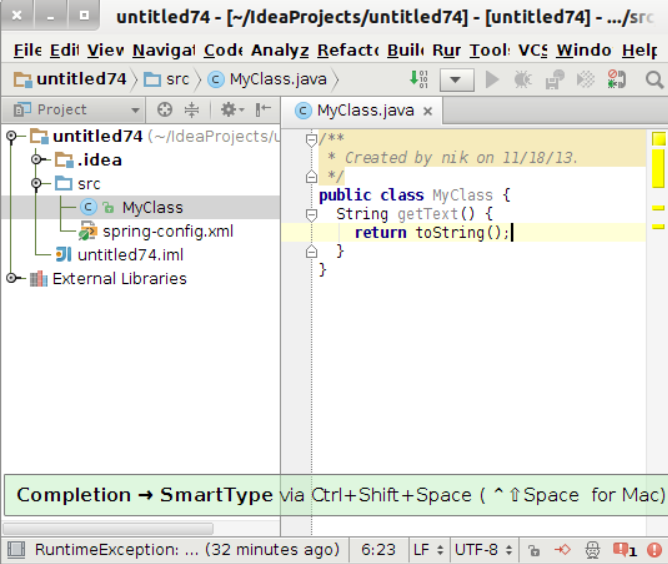The width and height of the screenshot is (668, 564).
Task: Click the Javadoc comment end fold marker
Action: click(311, 176)
